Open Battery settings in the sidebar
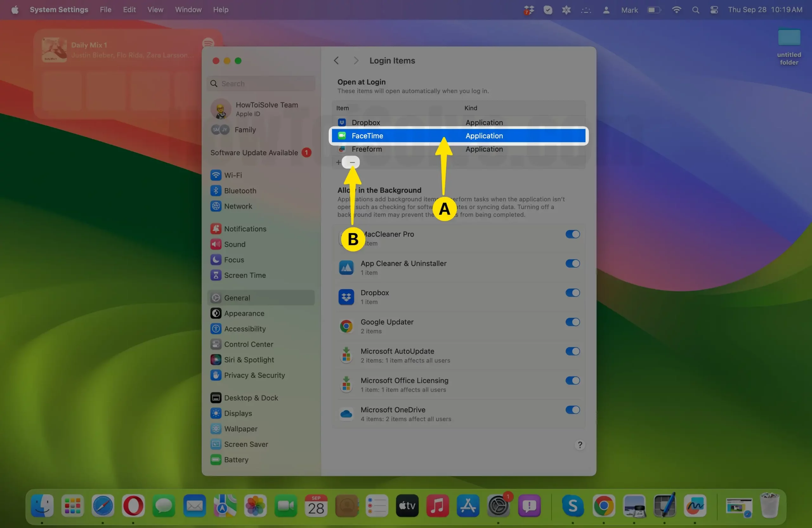The width and height of the screenshot is (812, 528). pos(261,460)
